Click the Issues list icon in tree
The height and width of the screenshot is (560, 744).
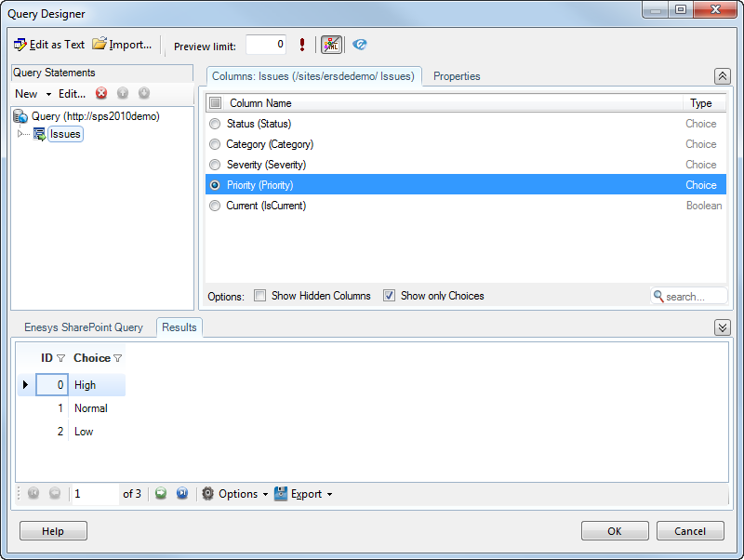point(40,134)
